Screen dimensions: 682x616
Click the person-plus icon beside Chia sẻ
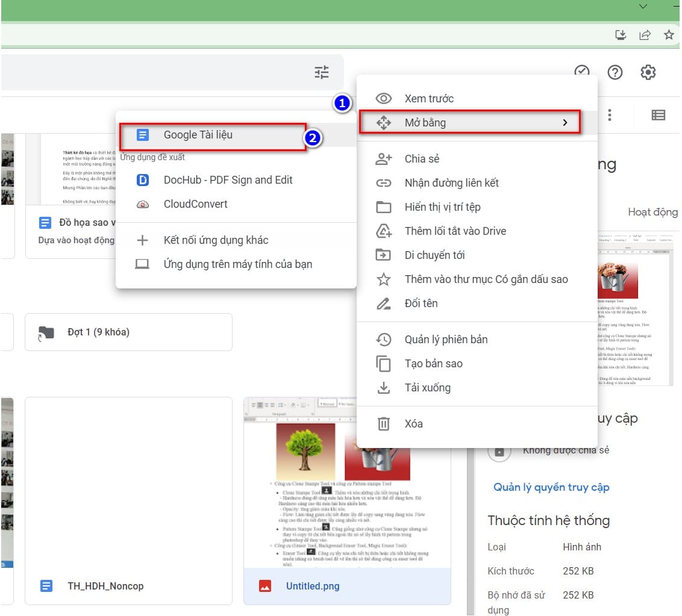pos(383,159)
